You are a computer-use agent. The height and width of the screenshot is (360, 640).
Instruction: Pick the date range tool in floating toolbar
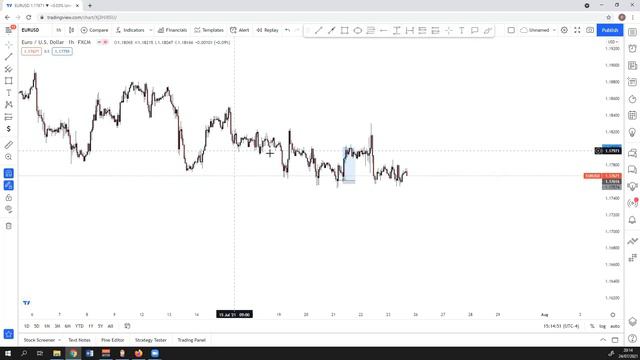tap(409, 30)
